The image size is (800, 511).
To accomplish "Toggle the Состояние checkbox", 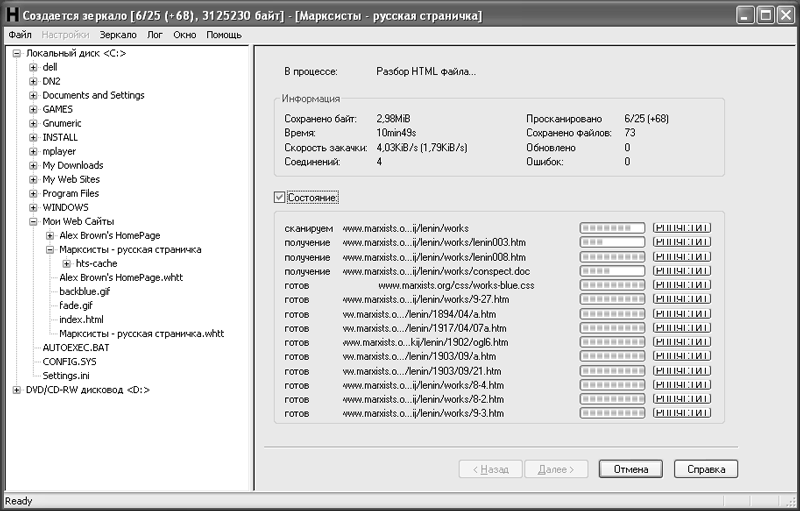I will [279, 197].
